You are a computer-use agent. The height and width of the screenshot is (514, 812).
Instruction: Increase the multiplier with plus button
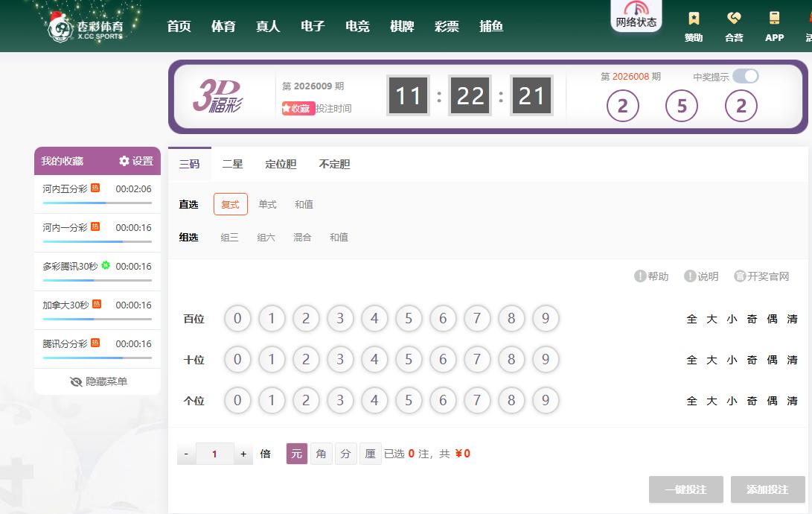coord(243,454)
